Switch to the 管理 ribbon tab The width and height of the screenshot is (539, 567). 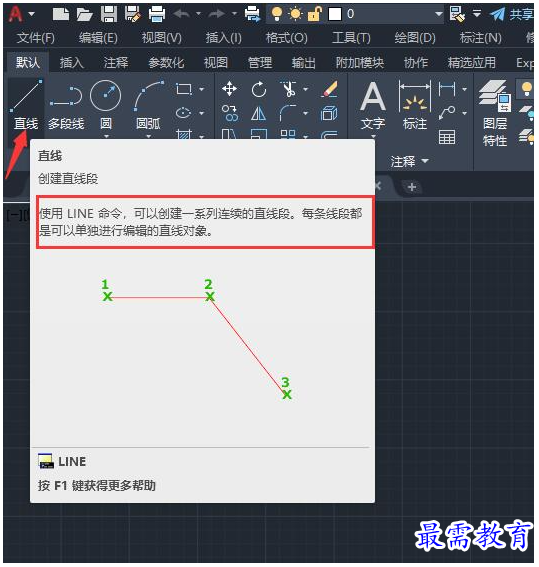coord(260,63)
